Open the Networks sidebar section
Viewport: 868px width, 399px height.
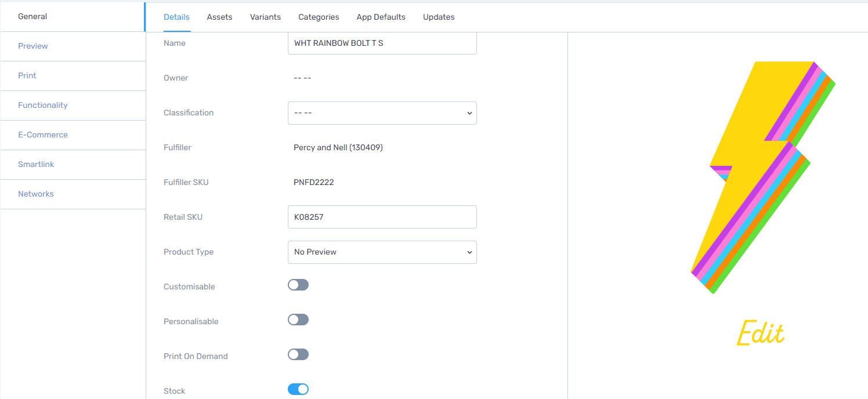73,194
